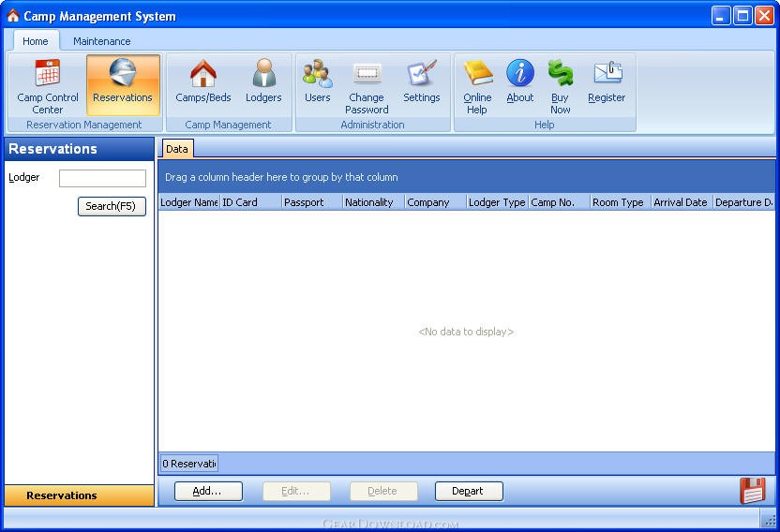
Task: Sort by Camp No. column header
Action: coord(559,202)
